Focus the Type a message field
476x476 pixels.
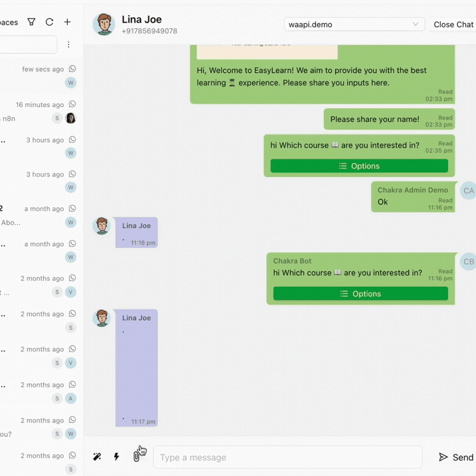[287, 457]
